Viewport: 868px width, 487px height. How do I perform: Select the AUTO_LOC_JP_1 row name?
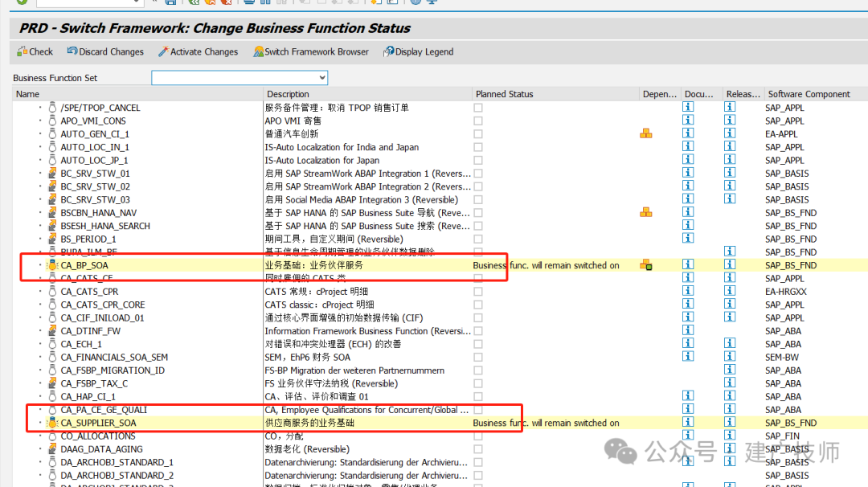tap(94, 161)
